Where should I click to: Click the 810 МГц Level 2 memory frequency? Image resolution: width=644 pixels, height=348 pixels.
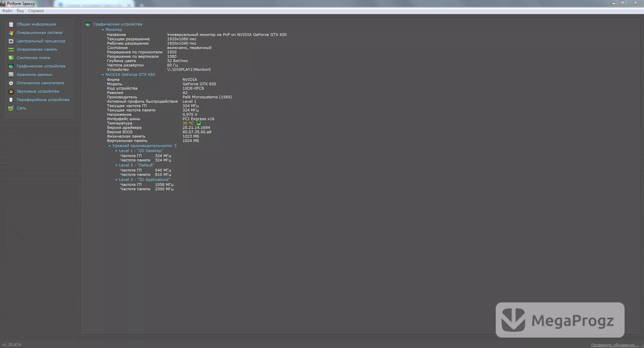(x=163, y=175)
